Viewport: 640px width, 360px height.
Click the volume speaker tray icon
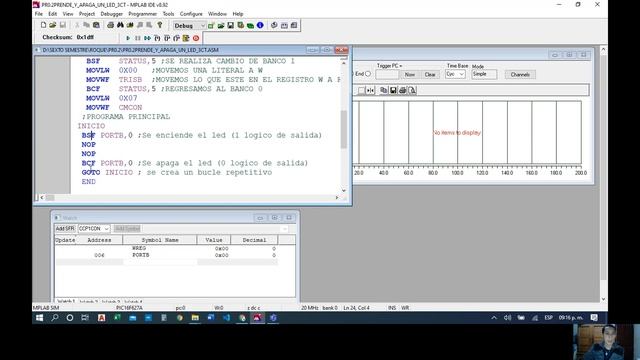(507, 318)
